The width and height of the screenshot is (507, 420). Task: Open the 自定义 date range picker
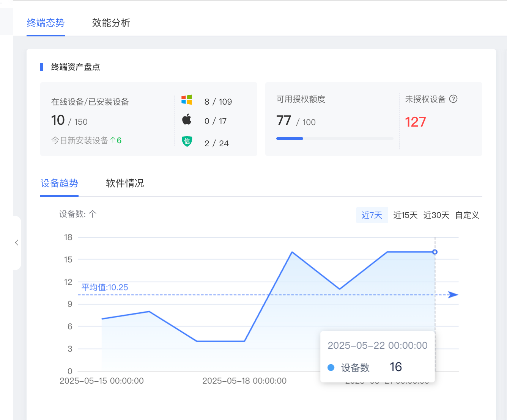click(x=467, y=215)
